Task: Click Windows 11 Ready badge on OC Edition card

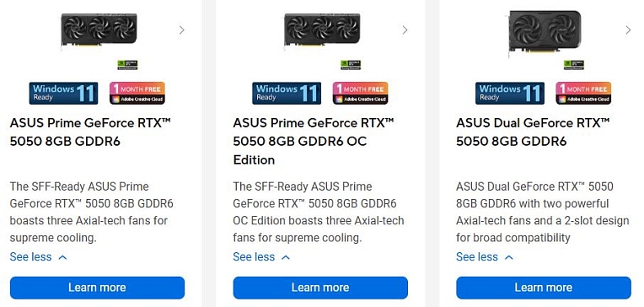Action: pos(287,93)
